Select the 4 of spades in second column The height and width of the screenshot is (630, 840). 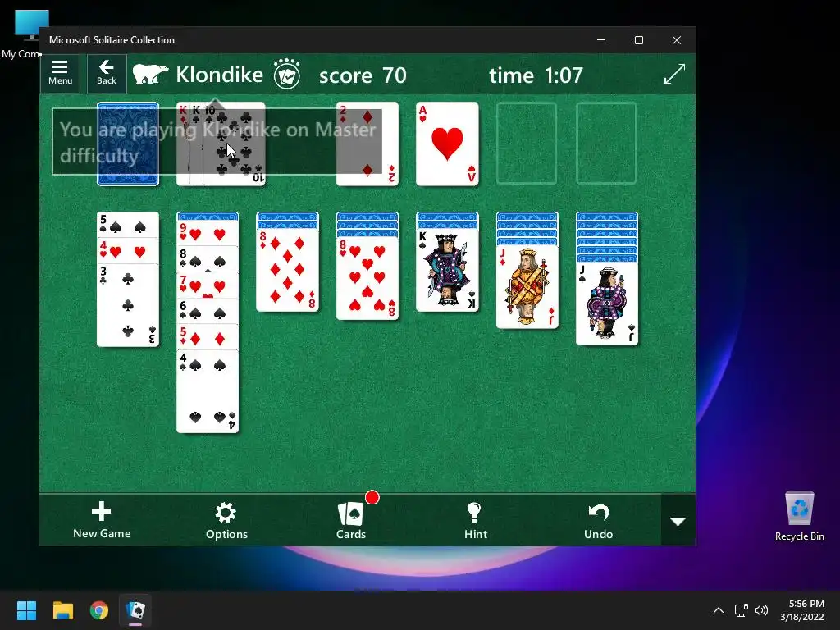(x=208, y=391)
